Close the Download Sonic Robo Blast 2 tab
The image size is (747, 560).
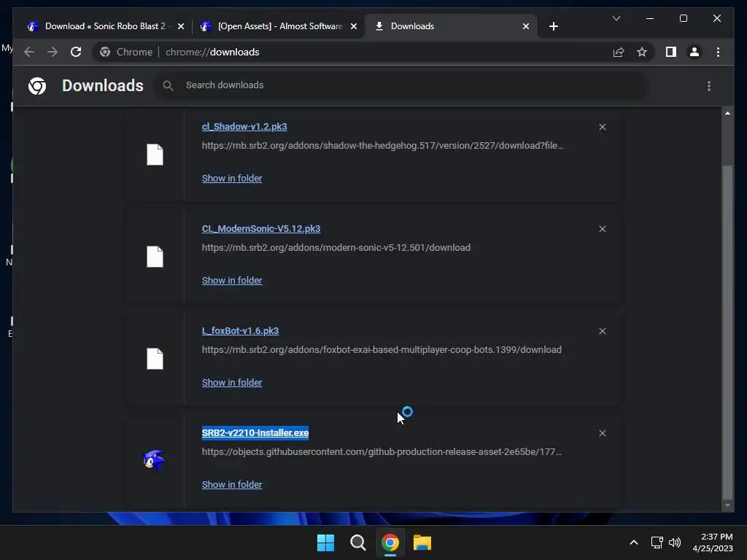click(181, 26)
